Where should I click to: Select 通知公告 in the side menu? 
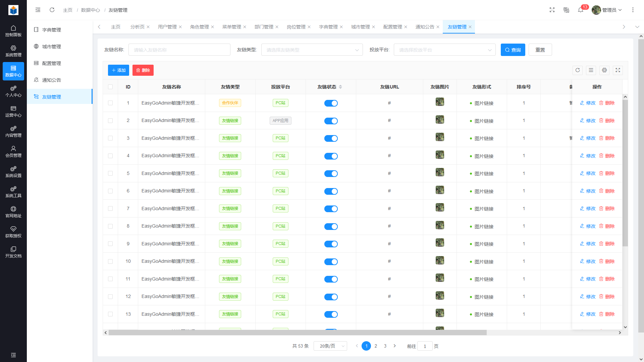pos(51,80)
